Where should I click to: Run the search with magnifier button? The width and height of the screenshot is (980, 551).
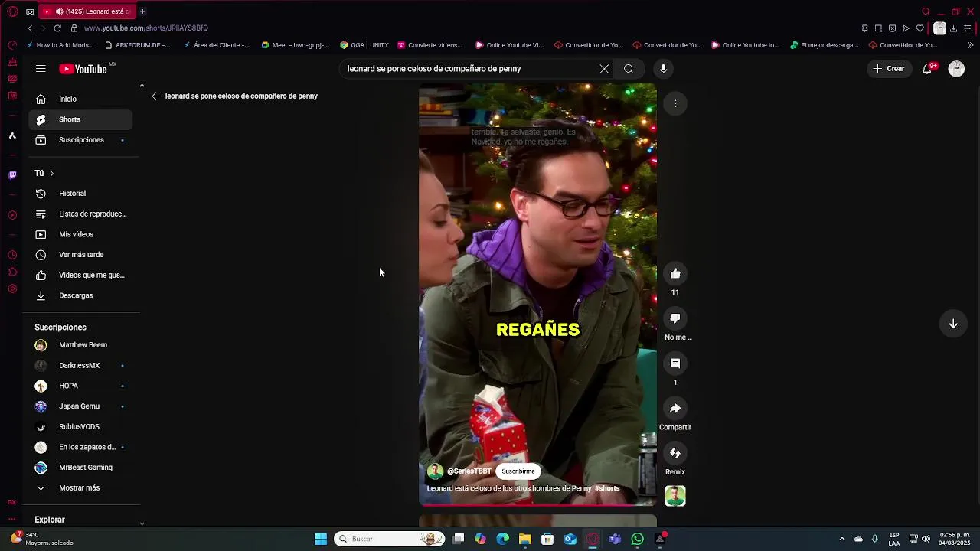pyautogui.click(x=629, y=69)
